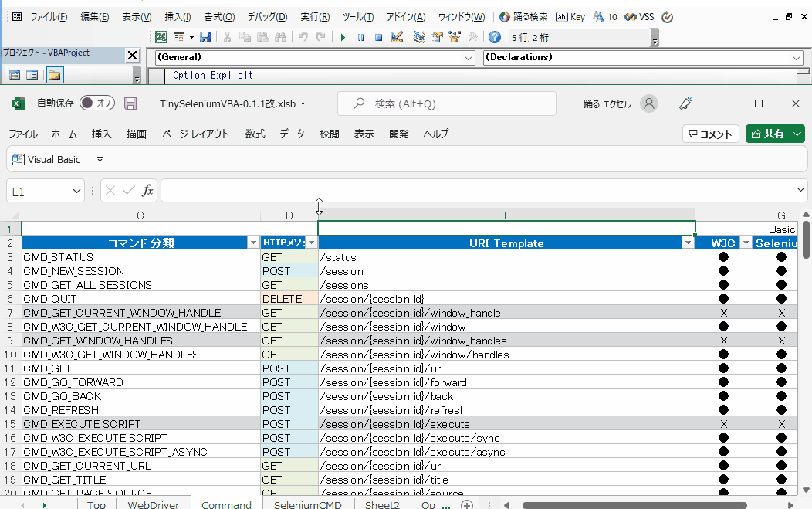Open Properties Window icon in VBE toolbar
Image resolution: width=812 pixels, height=509 pixels.
[437, 37]
